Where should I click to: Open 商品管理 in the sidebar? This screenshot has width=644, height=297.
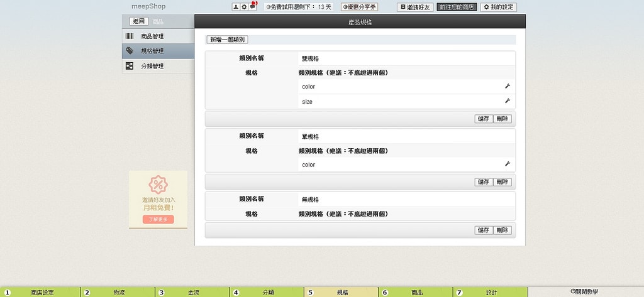click(x=152, y=36)
